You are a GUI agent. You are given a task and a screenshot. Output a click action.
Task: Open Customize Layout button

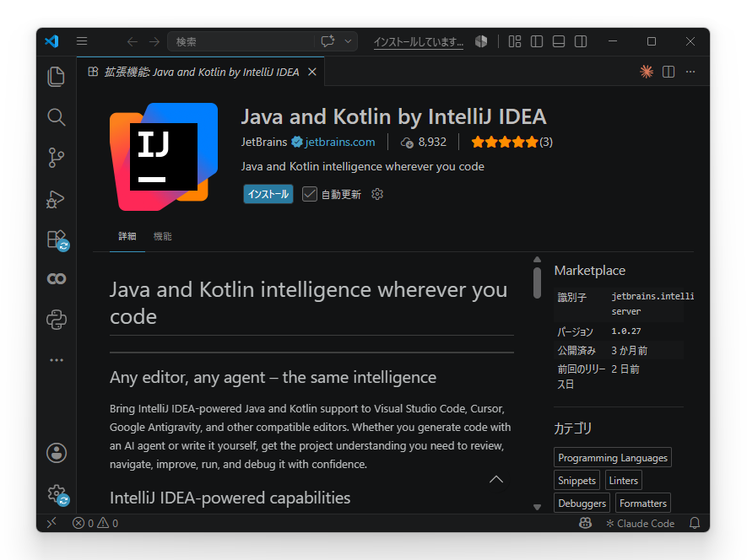tap(515, 41)
